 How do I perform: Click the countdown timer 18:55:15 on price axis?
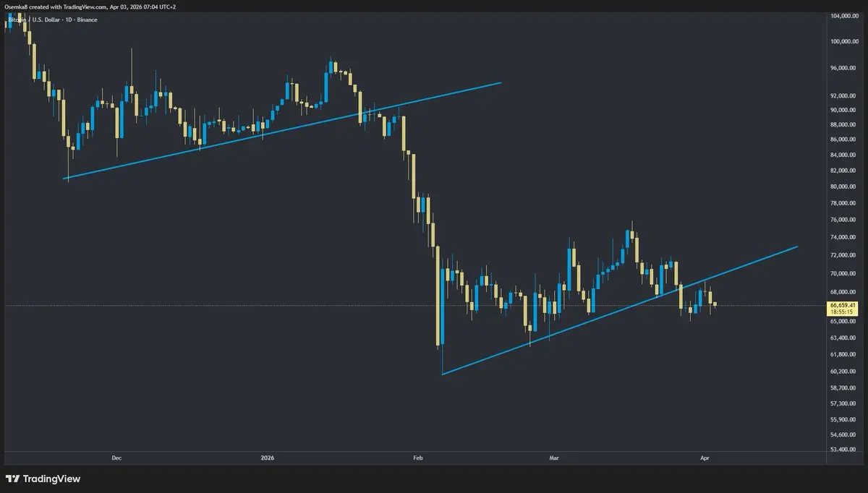coord(842,313)
